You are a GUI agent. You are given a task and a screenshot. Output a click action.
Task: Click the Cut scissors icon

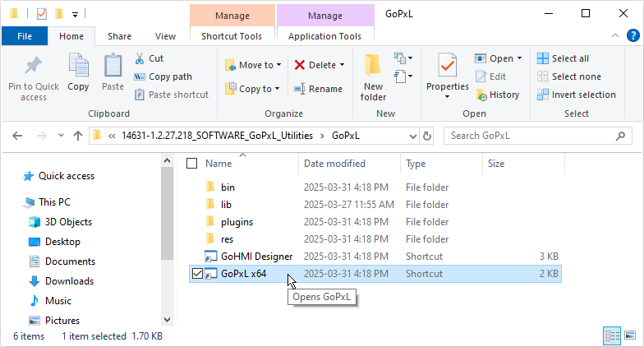(139, 58)
